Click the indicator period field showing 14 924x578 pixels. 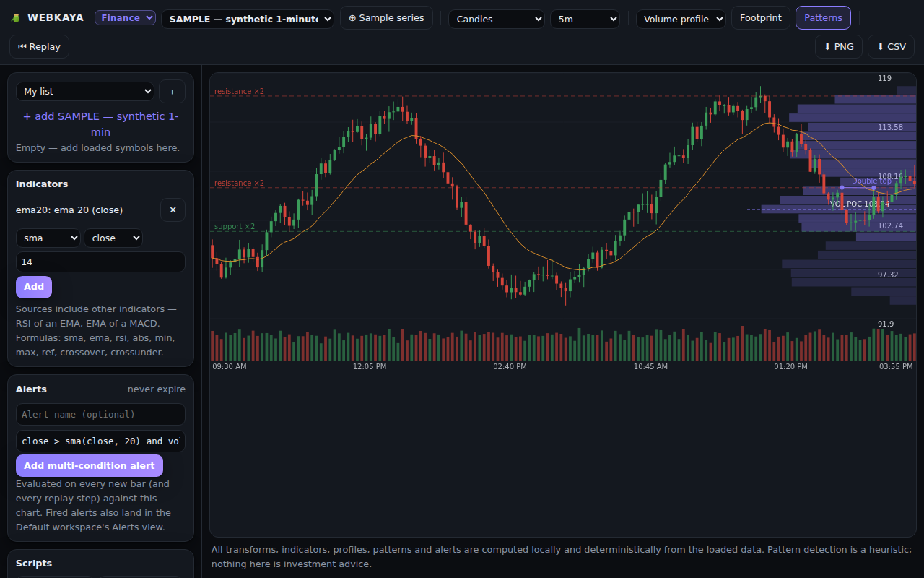tap(100, 262)
